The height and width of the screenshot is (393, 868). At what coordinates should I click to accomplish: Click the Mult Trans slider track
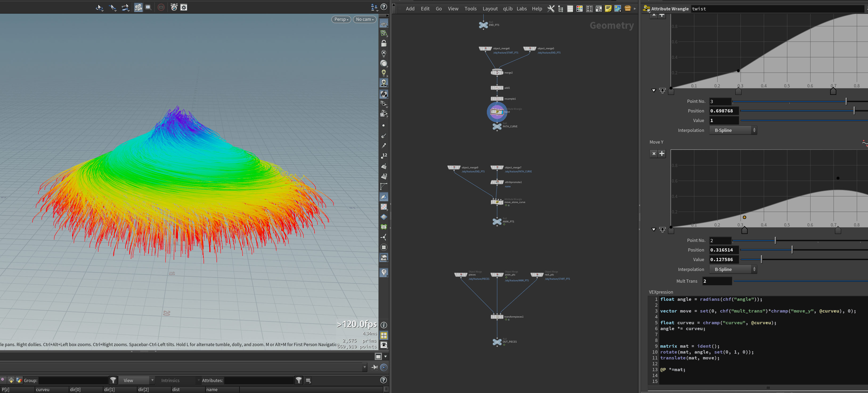801,281
